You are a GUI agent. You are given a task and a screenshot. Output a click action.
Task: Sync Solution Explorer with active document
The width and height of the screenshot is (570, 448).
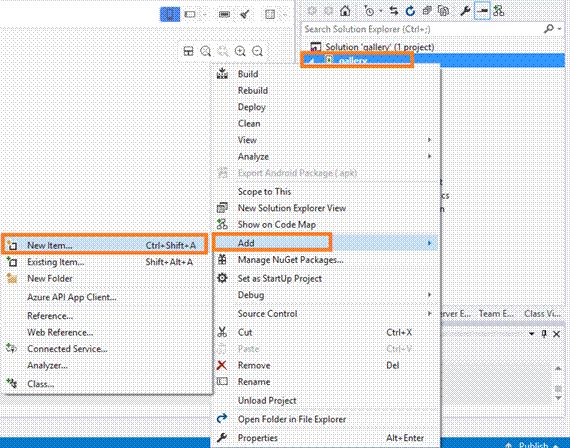pyautogui.click(x=394, y=11)
